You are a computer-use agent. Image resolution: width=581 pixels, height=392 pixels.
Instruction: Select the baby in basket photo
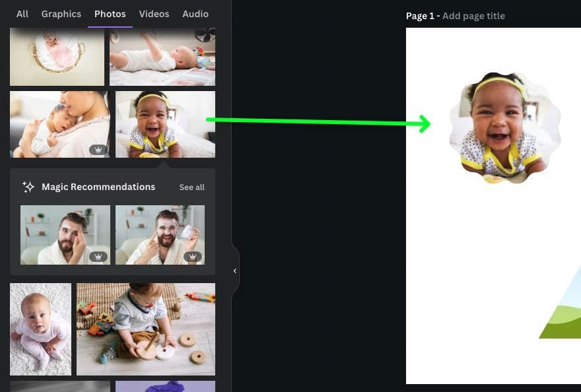pos(57,57)
